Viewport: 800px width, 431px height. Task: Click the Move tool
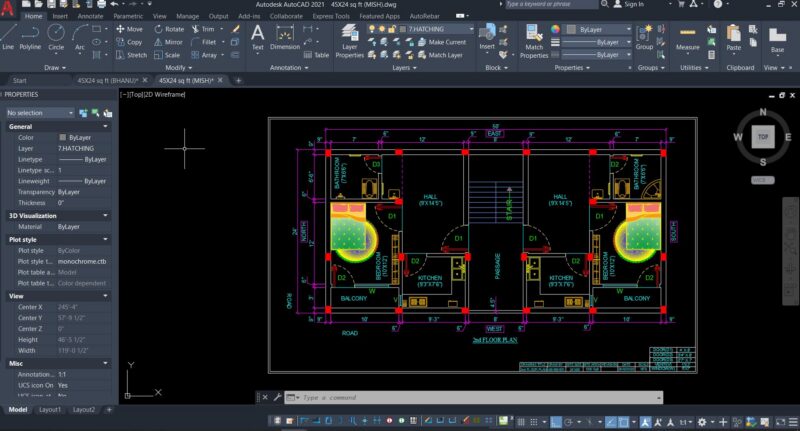[x=130, y=29]
